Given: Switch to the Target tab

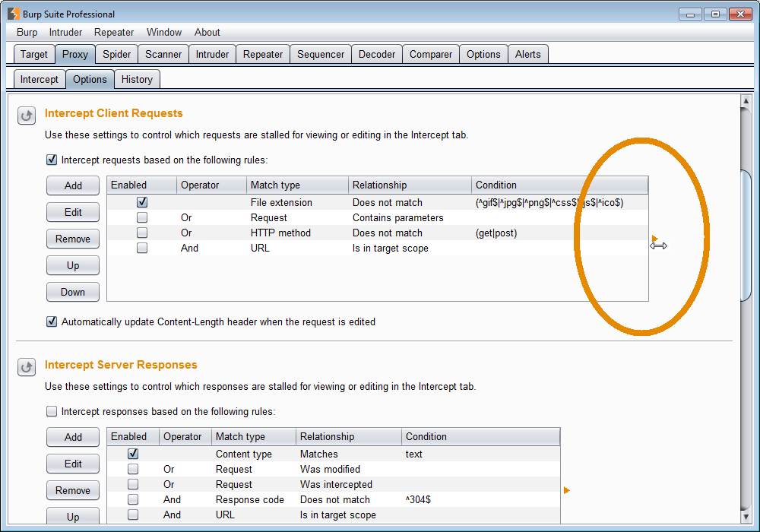Looking at the screenshot, I should point(34,54).
